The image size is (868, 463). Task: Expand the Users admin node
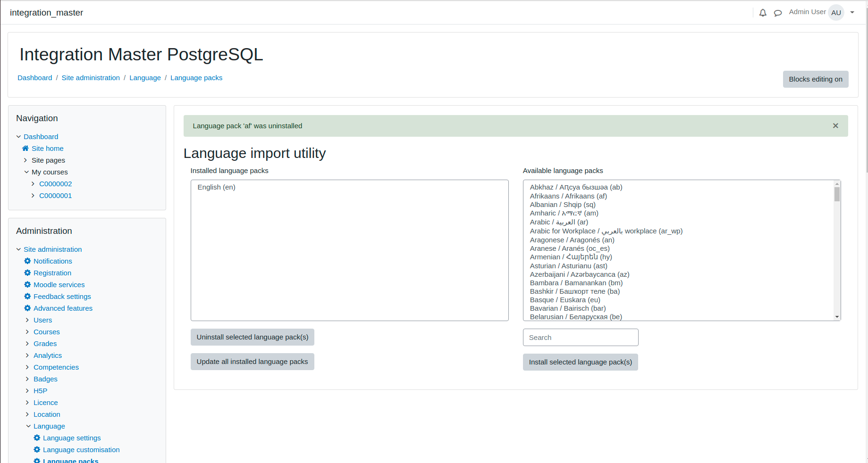point(27,320)
